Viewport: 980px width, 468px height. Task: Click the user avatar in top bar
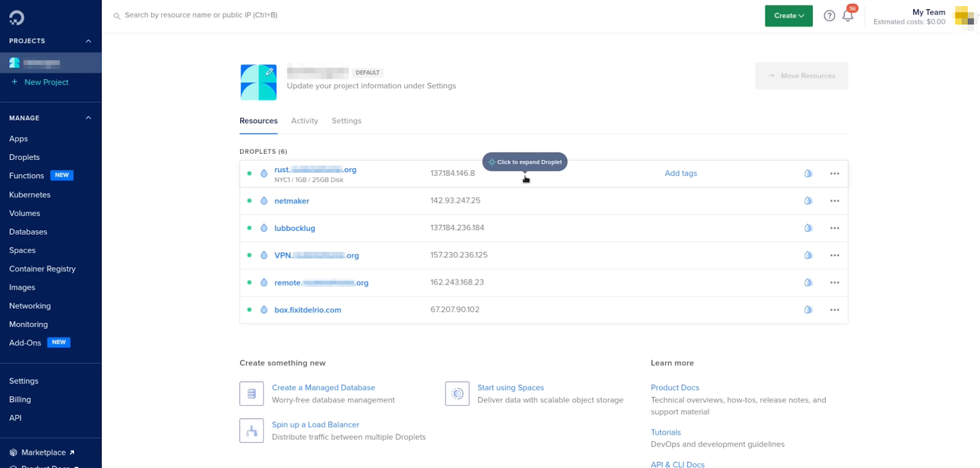tap(964, 18)
